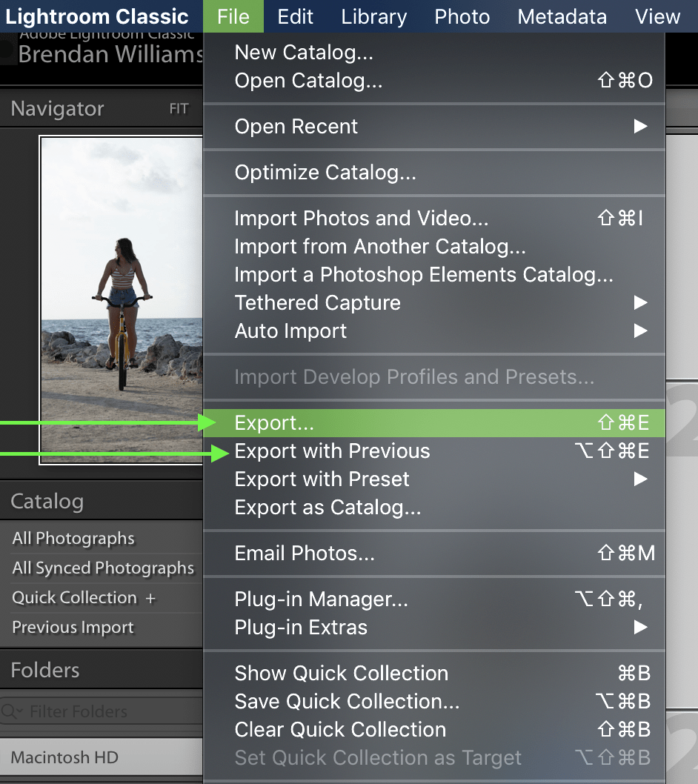Open the Photo menu
The width and height of the screenshot is (698, 784).
click(x=462, y=16)
